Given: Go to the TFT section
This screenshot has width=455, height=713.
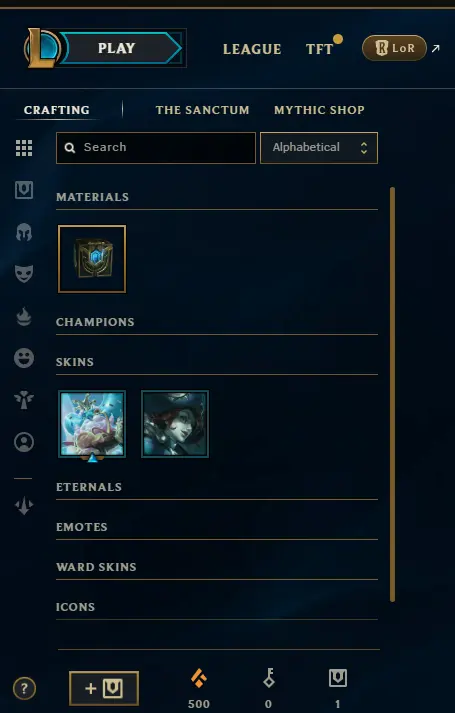Looking at the screenshot, I should [x=320, y=49].
